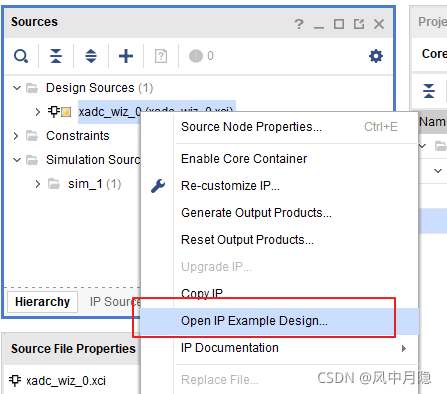Switch to the IP Sources tab
The image size is (447, 394).
(x=115, y=302)
